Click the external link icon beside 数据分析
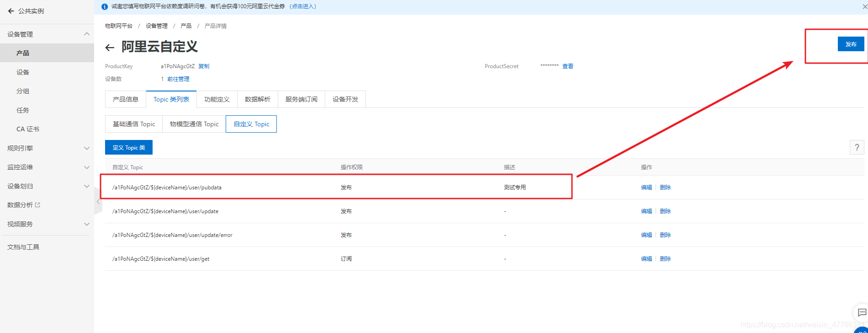Screen dimensions: 868x333 coord(37,205)
